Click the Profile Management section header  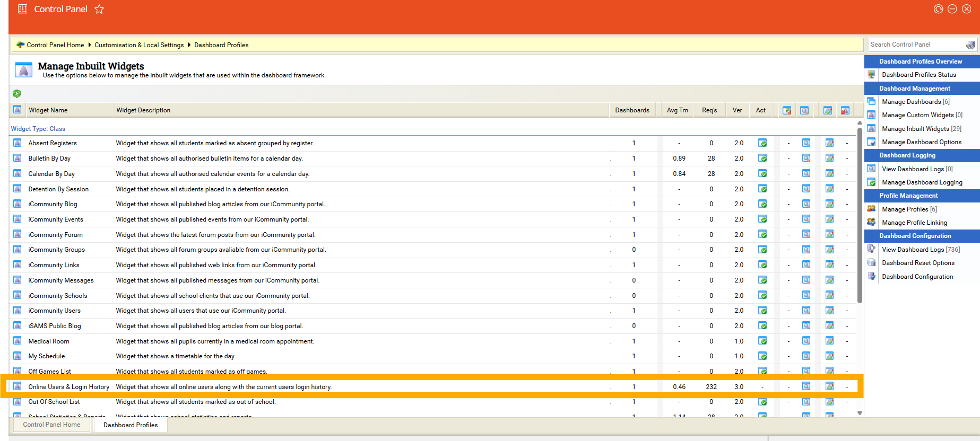908,196
